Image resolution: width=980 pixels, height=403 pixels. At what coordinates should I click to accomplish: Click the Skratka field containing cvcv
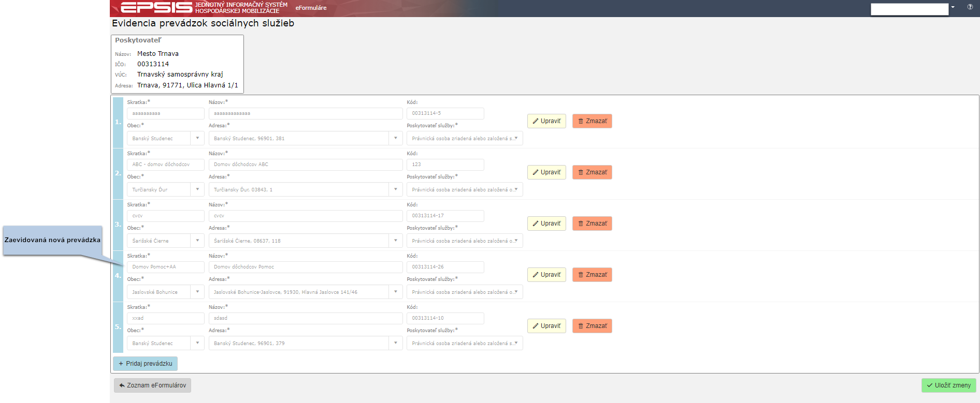165,216
